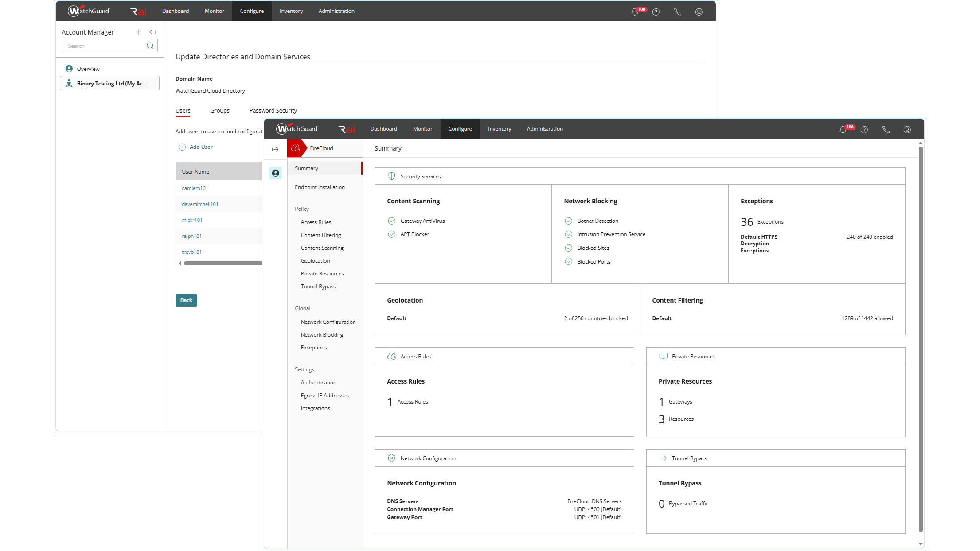The image size is (980, 551).
Task: Click the Add User plus icon
Action: pyautogui.click(x=182, y=147)
